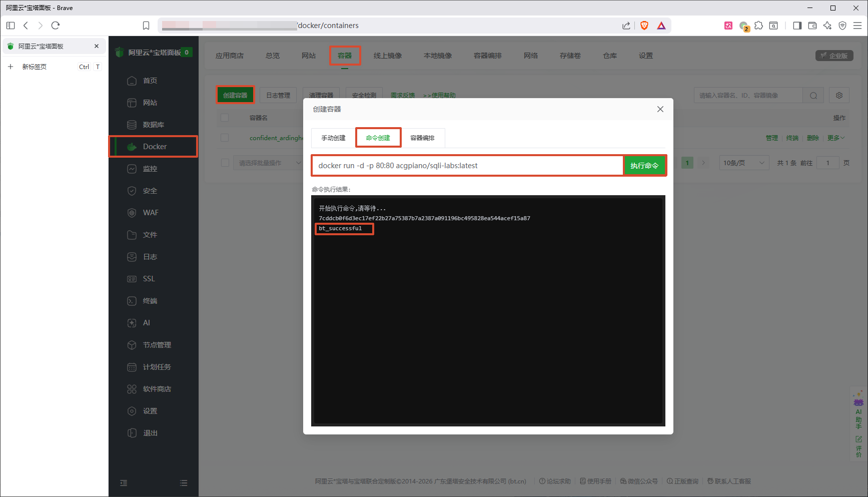Switch to dialog 容器编排 tab
The width and height of the screenshot is (868, 497).
422,138
